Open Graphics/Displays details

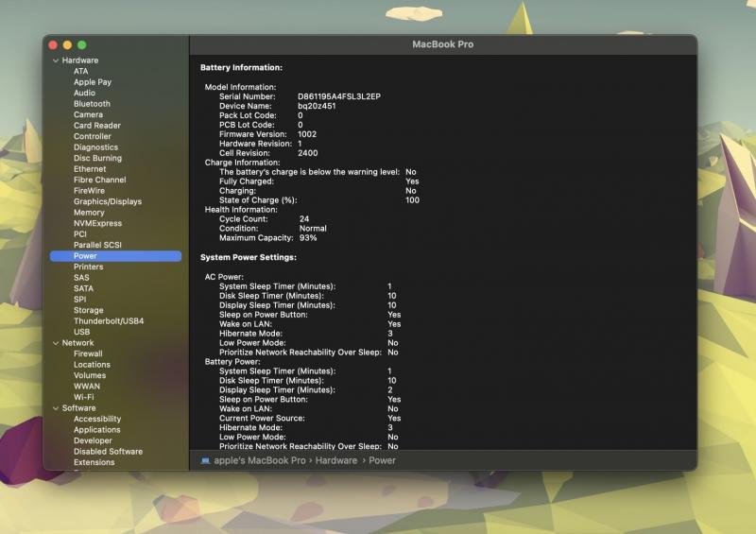coord(108,201)
